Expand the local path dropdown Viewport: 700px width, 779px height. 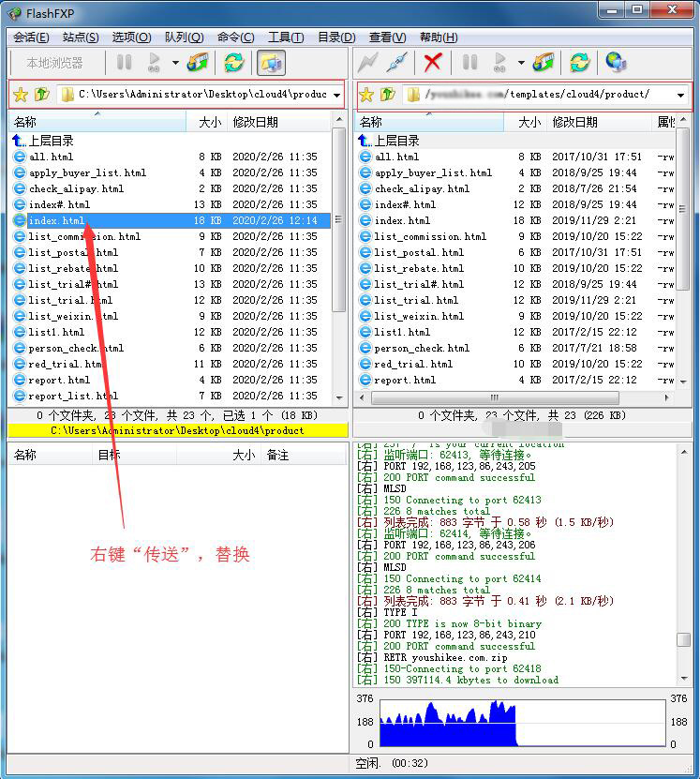point(336,95)
